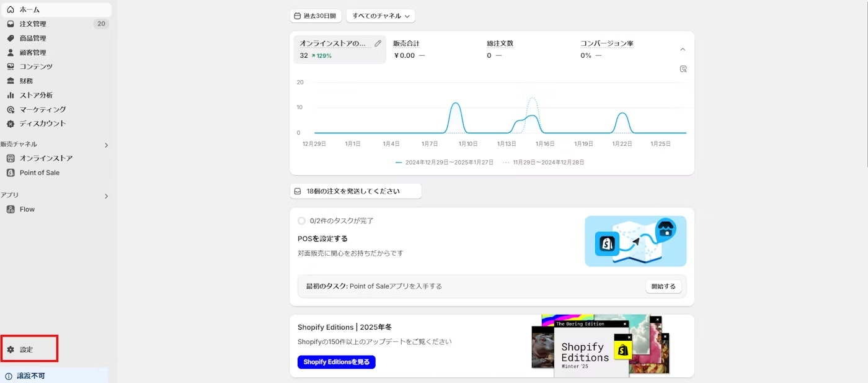This screenshot has width=868, height=383.
Task: Click the 設定 gear icon
Action: (11, 349)
